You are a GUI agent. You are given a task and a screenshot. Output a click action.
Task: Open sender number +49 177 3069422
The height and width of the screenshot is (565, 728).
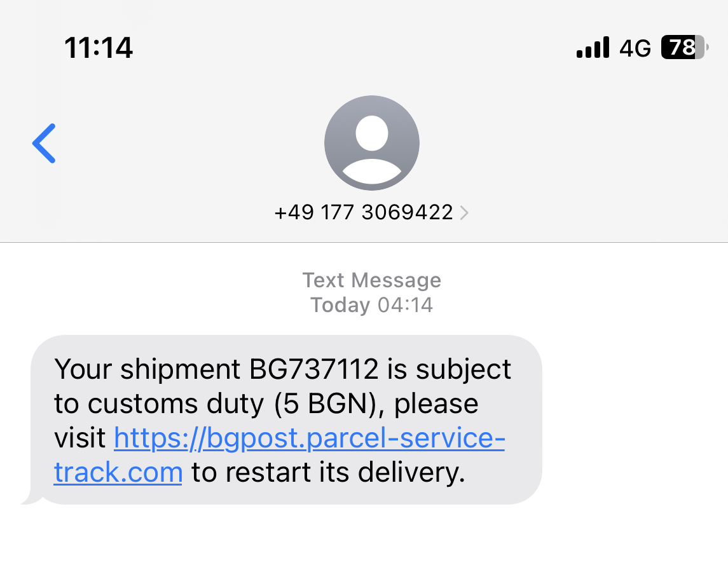click(x=363, y=212)
